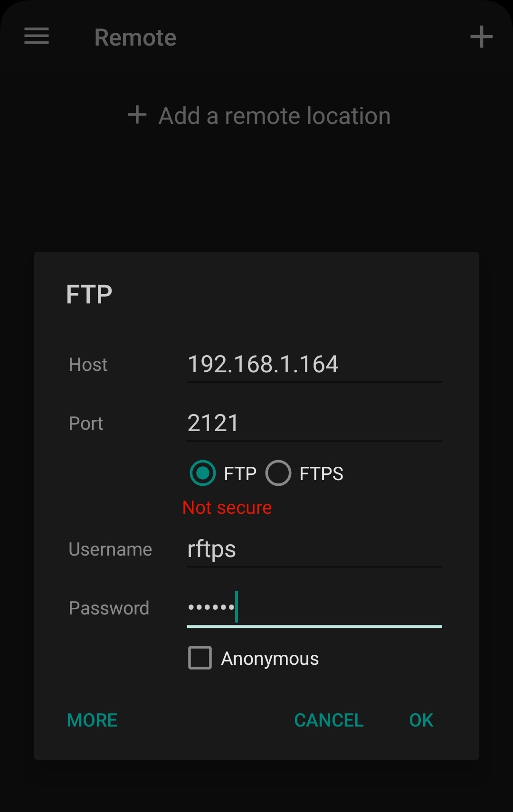
Task: Click the FTP dialog title
Action: pyautogui.click(x=89, y=293)
